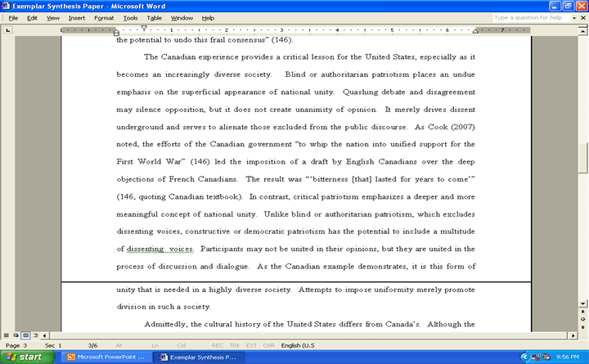This screenshot has width=589, height=364.
Task: Click the wireless network tray icon
Action: (536, 357)
